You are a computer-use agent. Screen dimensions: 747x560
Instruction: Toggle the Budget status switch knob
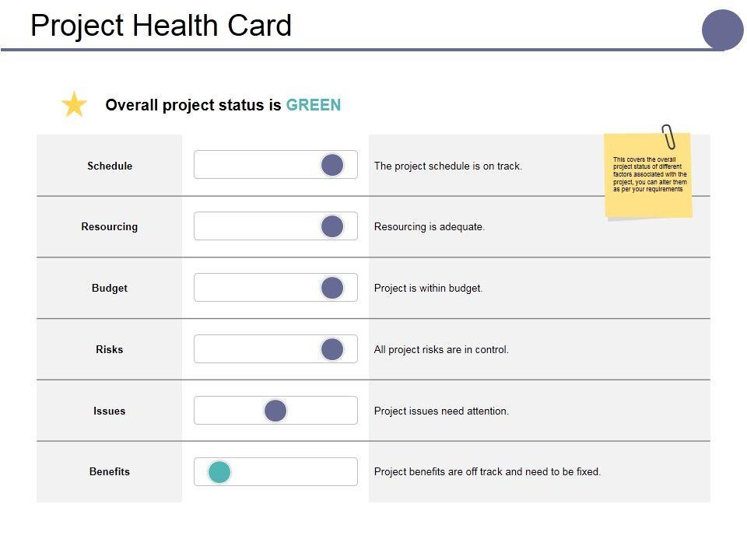[x=332, y=288]
